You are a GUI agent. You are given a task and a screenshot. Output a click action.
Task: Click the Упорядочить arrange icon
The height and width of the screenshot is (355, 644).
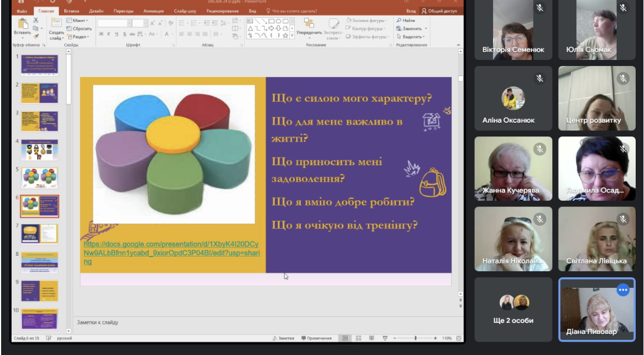pyautogui.click(x=309, y=23)
